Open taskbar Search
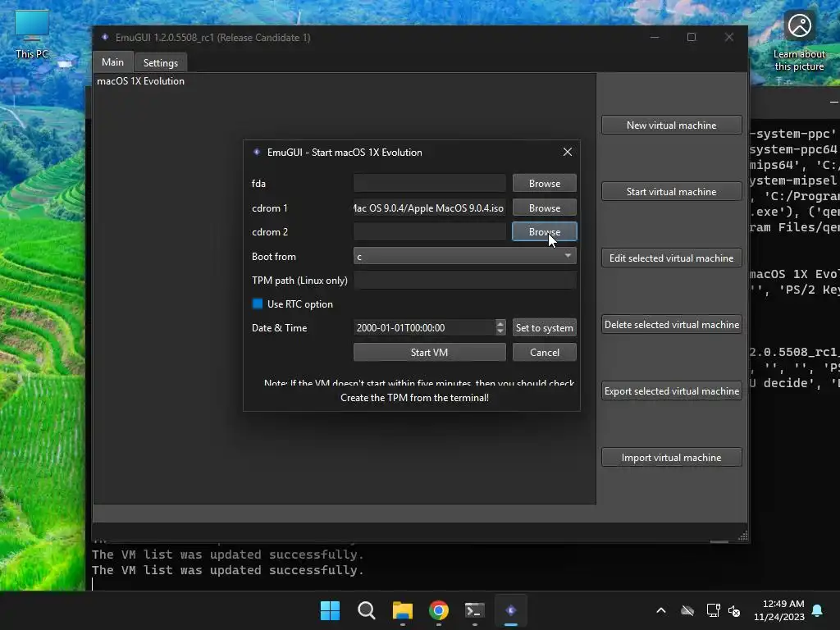 tap(367, 610)
